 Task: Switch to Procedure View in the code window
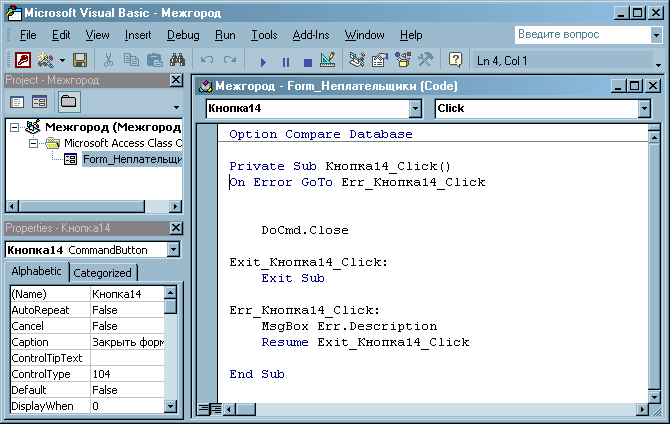[x=204, y=409]
